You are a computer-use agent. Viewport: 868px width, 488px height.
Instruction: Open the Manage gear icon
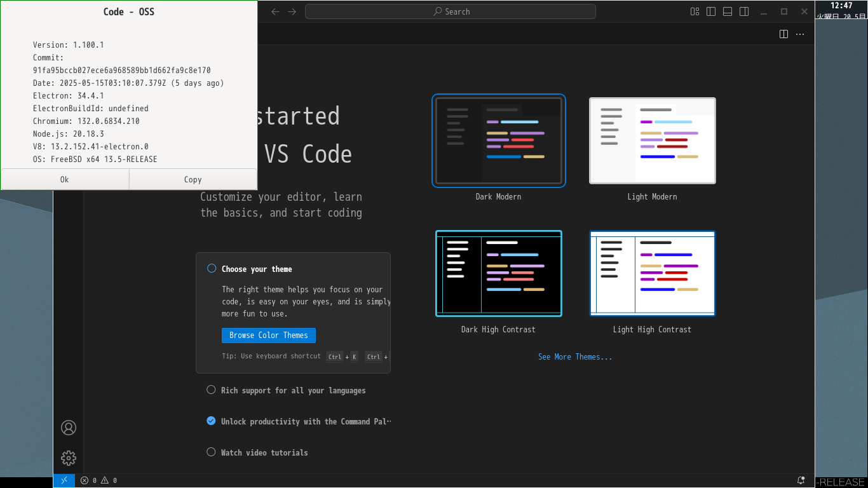pyautogui.click(x=69, y=457)
